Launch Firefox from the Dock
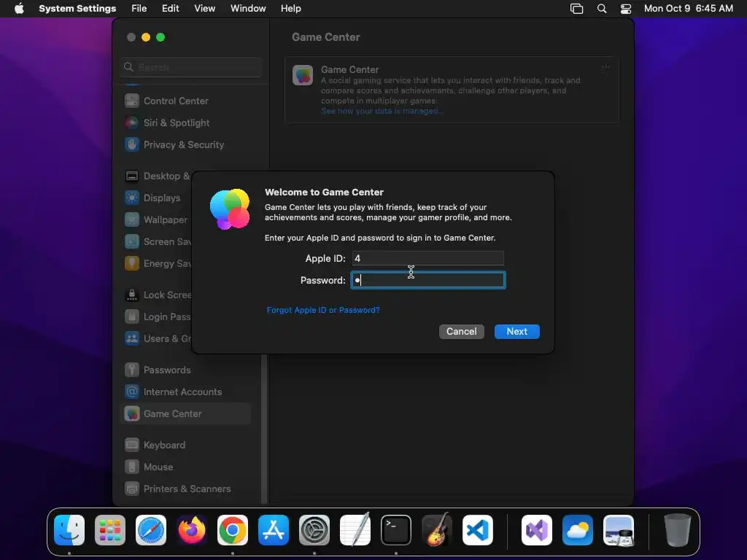This screenshot has width=747, height=560. (192, 530)
